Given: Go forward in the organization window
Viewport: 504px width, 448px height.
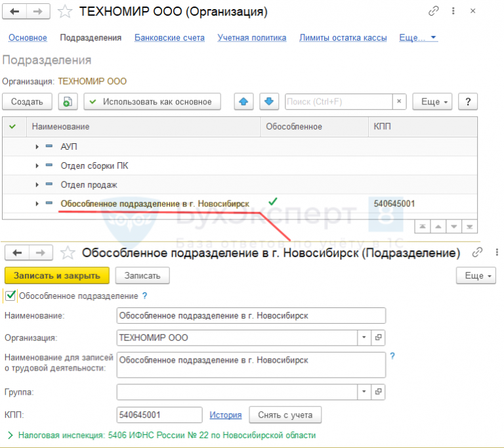Looking at the screenshot, I should click(38, 12).
